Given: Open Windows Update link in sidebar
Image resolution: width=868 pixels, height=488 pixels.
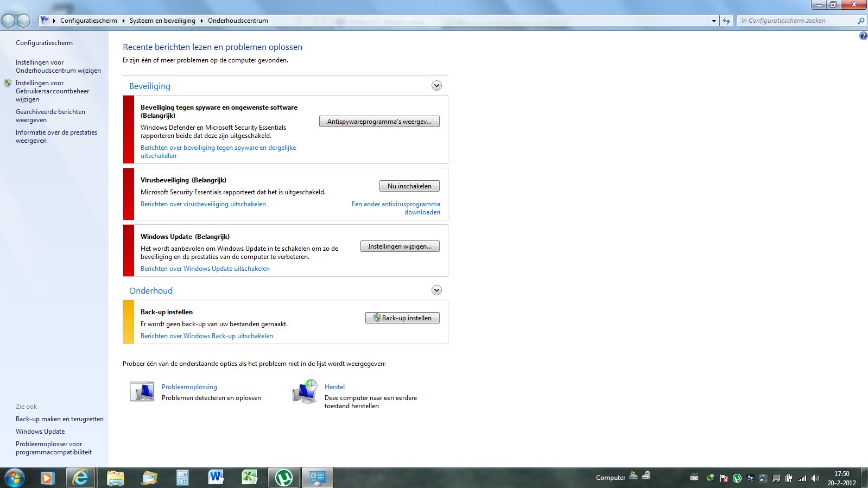Looking at the screenshot, I should pyautogui.click(x=40, y=432).
